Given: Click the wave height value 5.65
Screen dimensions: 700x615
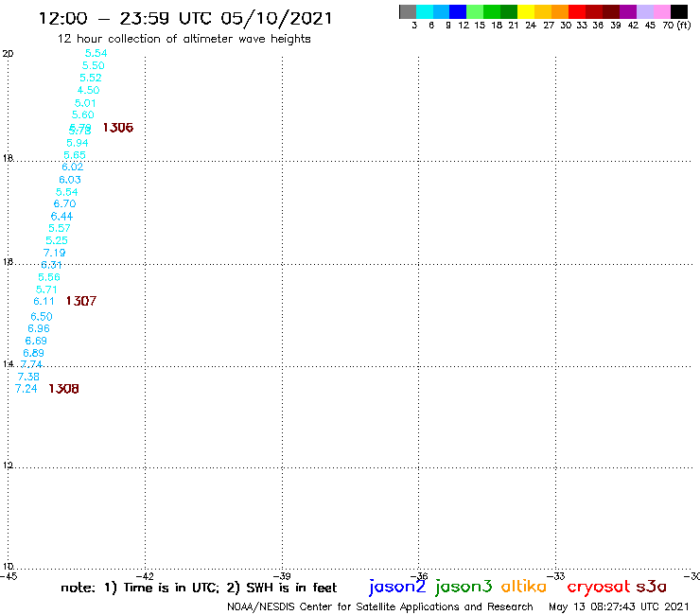Looking at the screenshot, I should click(x=75, y=155).
